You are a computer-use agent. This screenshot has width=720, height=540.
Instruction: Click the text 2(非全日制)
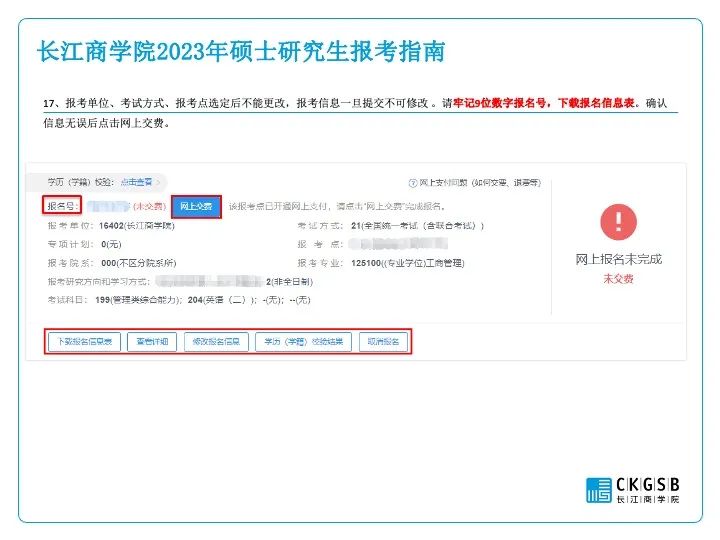(x=289, y=282)
